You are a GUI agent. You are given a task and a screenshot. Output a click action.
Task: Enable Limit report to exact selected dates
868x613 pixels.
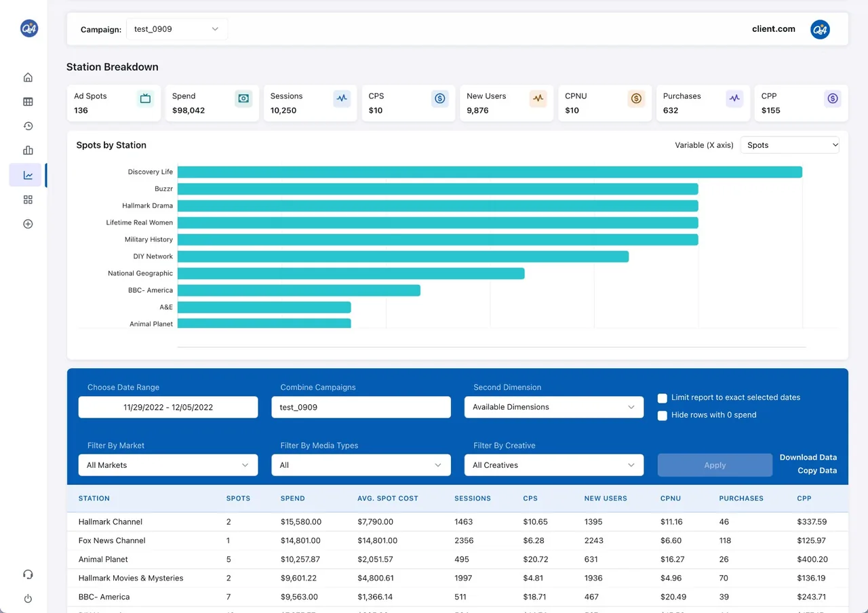pyautogui.click(x=663, y=398)
